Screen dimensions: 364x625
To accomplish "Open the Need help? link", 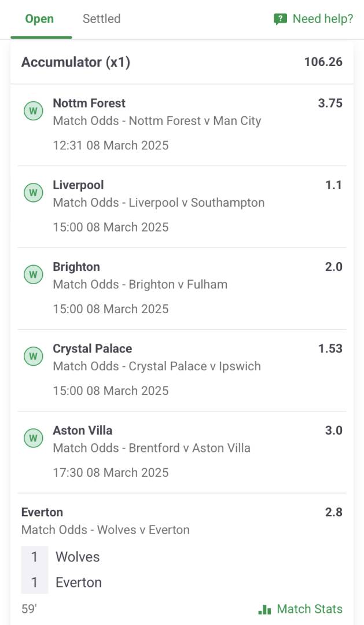I will pos(322,19).
